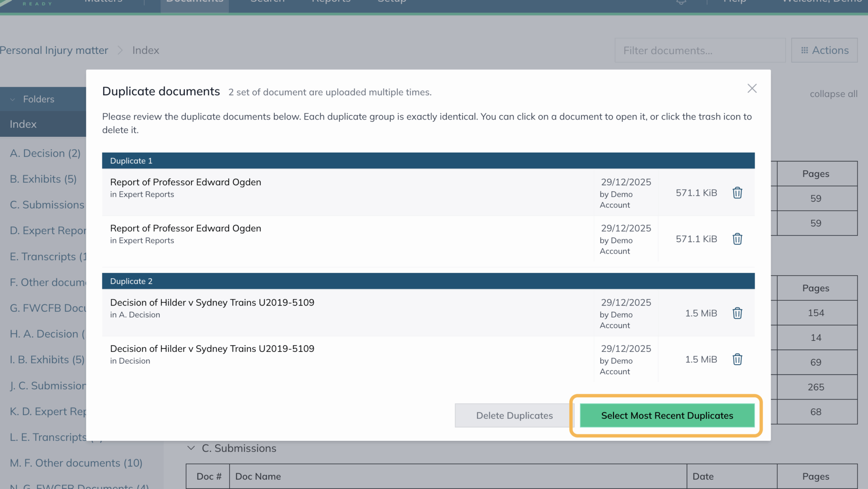Trash the Hilder decision in Decision folder
This screenshot has height=489, width=868.
pos(737,359)
